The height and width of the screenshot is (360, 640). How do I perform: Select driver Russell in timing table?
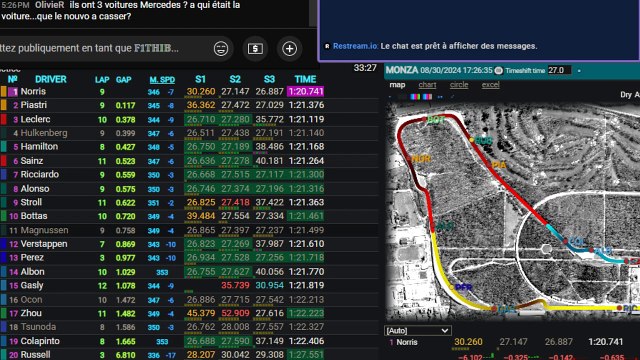pos(36,355)
